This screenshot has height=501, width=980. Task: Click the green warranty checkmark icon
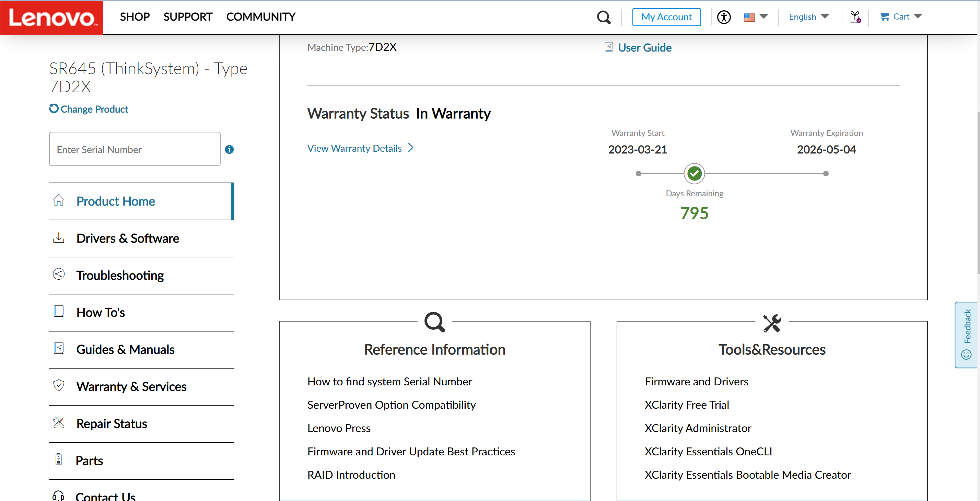click(x=694, y=174)
